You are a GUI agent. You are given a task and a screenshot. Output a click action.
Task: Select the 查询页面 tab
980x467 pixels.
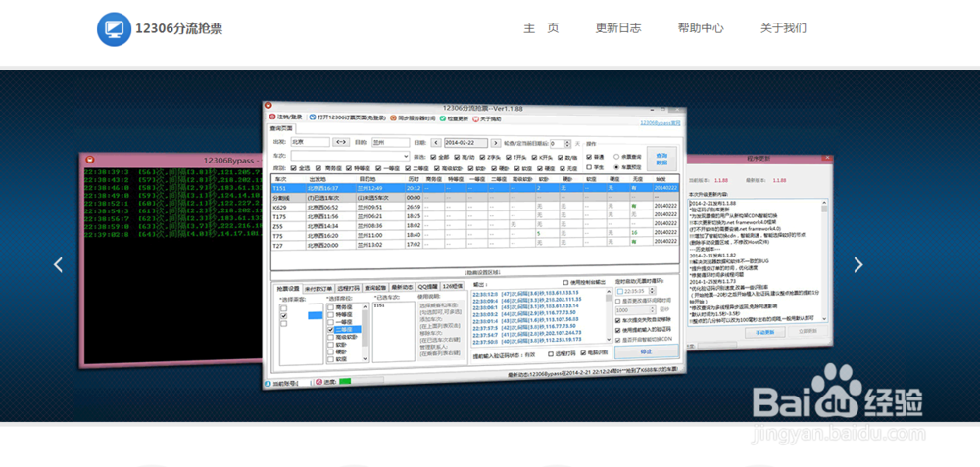click(280, 128)
